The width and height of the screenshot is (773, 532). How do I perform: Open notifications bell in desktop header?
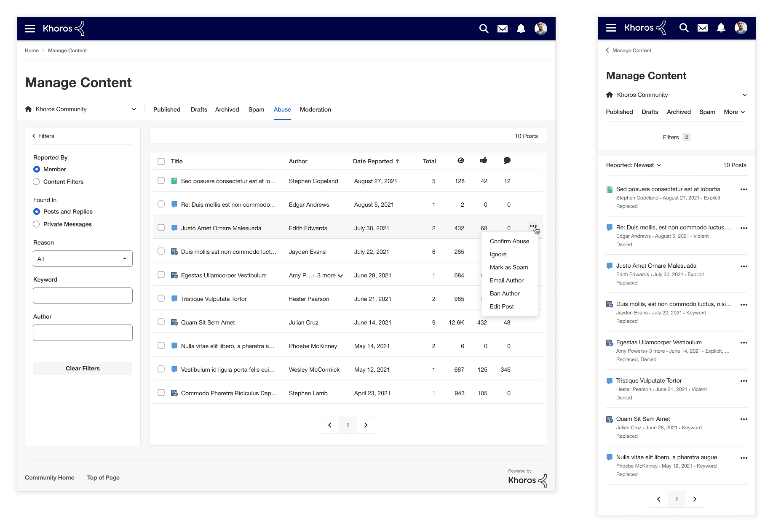pos(521,29)
